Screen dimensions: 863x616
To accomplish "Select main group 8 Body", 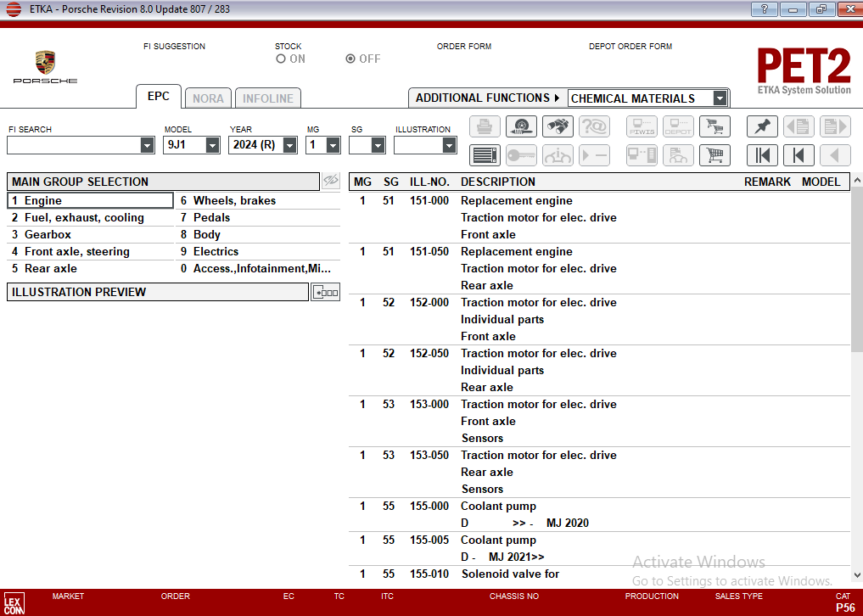I will [258, 234].
